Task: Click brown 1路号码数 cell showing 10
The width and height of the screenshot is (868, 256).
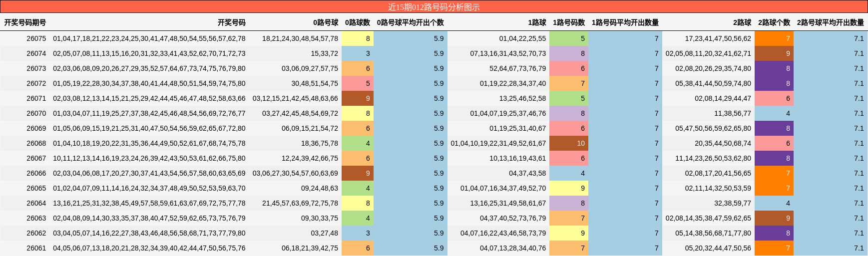Action: (x=569, y=143)
